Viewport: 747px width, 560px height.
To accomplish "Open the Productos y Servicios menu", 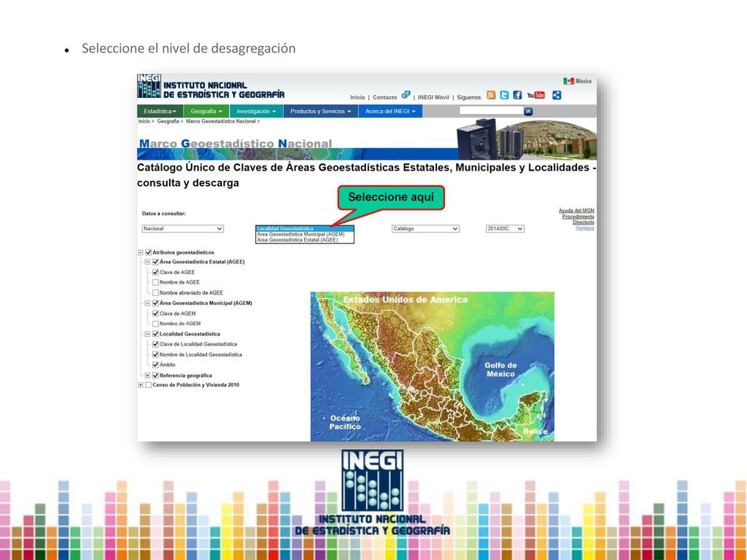I will (x=321, y=111).
